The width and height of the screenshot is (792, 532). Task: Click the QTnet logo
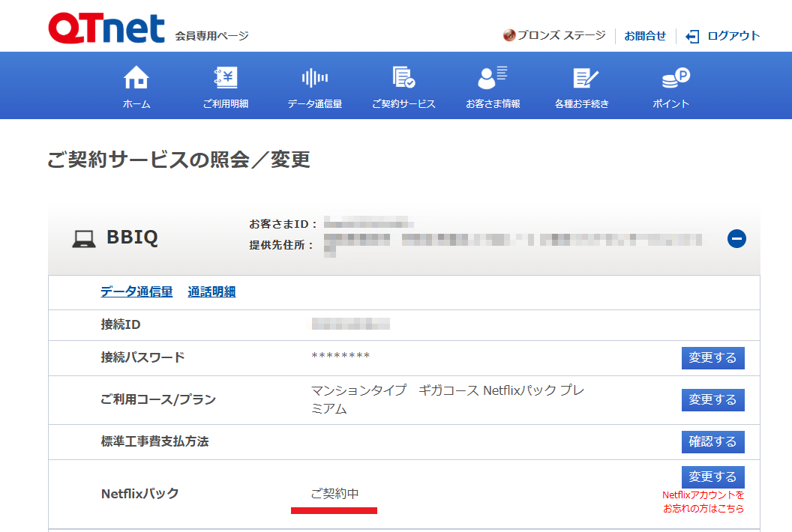tap(106, 28)
